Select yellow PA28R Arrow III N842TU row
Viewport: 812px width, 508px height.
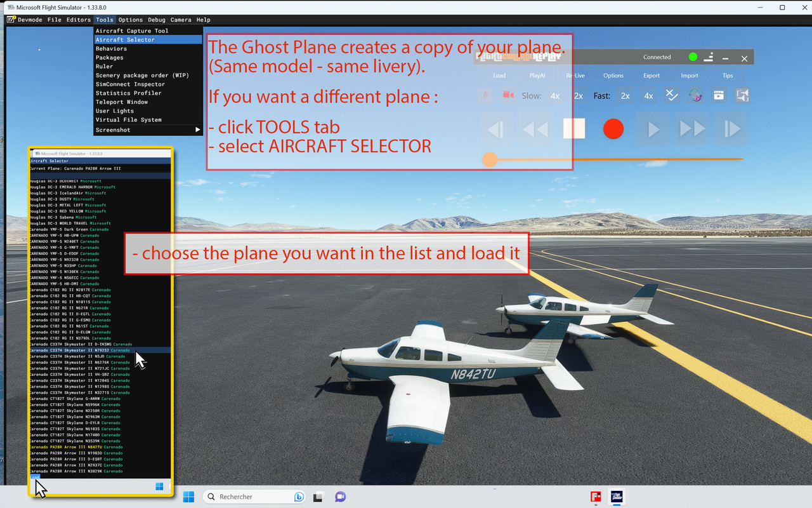pyautogui.click(x=100, y=446)
